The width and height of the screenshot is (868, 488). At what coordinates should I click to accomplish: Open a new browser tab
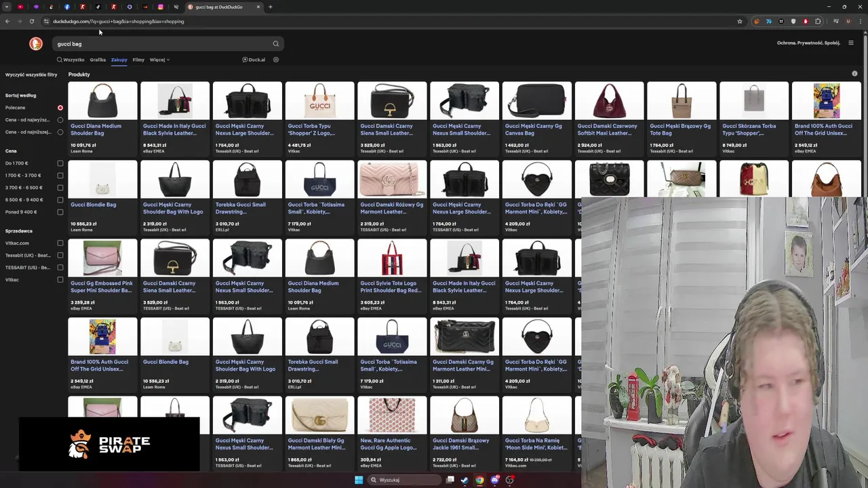click(270, 7)
